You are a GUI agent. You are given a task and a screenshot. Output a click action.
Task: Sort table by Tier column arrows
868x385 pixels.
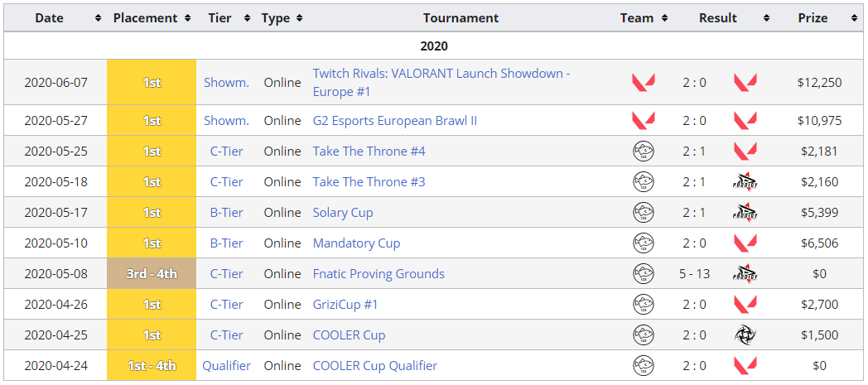[x=247, y=18]
